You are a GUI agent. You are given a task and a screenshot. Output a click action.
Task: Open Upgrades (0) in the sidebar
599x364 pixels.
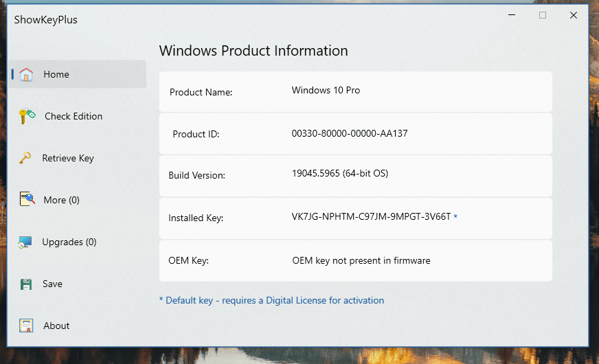point(69,242)
